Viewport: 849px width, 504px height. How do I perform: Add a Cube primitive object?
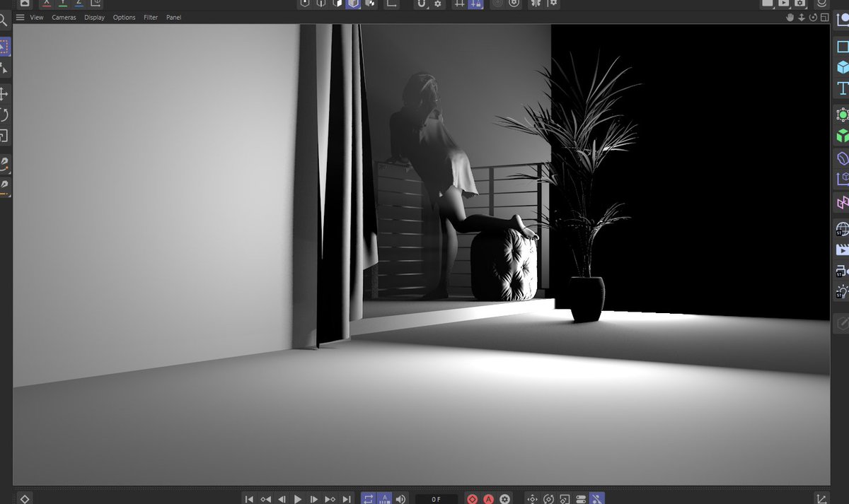843,67
